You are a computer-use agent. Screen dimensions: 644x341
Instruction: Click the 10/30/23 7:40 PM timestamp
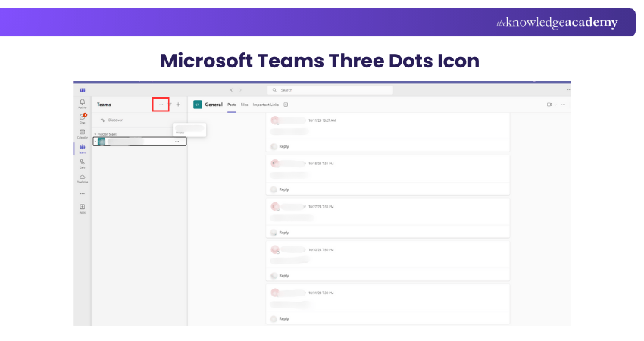[x=320, y=250]
